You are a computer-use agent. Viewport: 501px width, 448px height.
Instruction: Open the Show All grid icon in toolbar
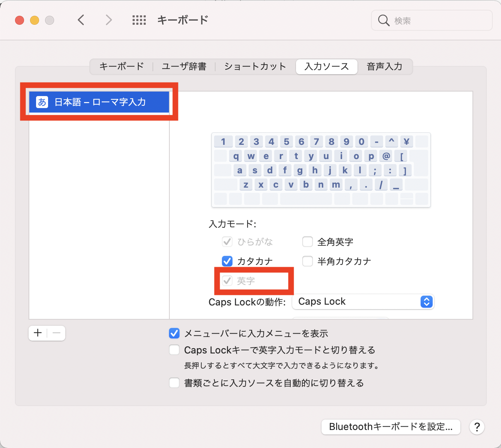pyautogui.click(x=139, y=20)
